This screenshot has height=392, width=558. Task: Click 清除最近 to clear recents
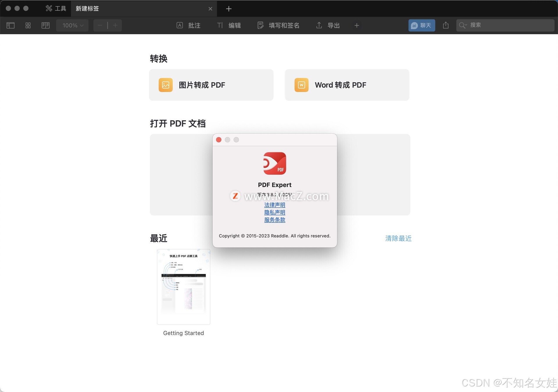398,238
